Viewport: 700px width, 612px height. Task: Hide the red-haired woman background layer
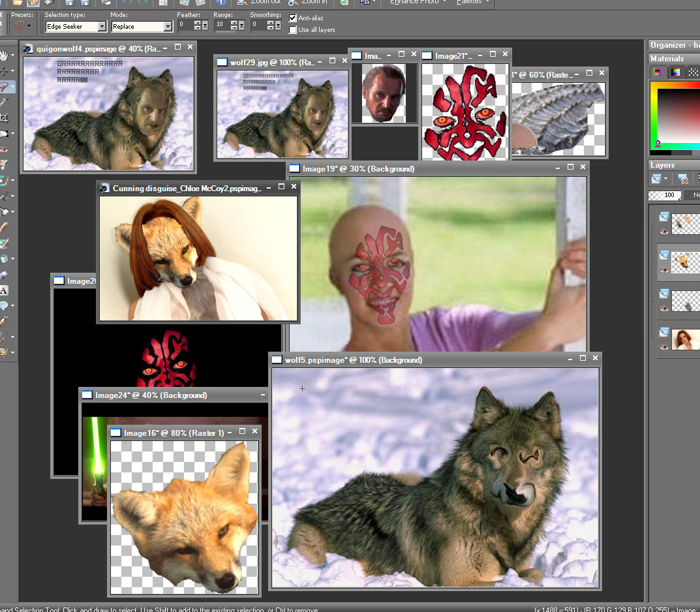664,347
